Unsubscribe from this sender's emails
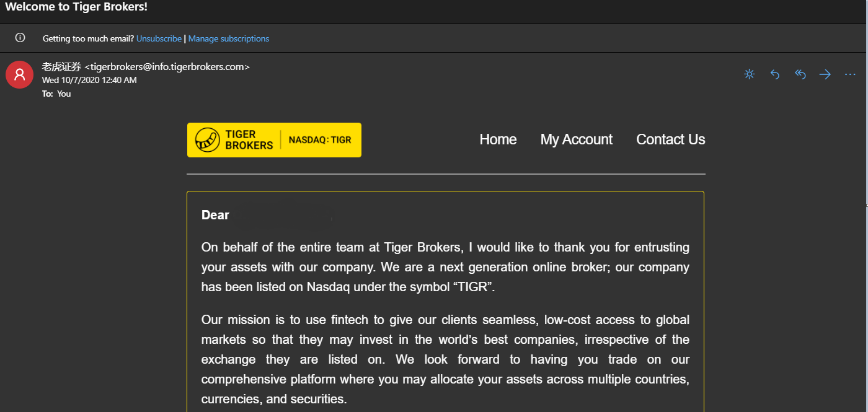 (159, 38)
